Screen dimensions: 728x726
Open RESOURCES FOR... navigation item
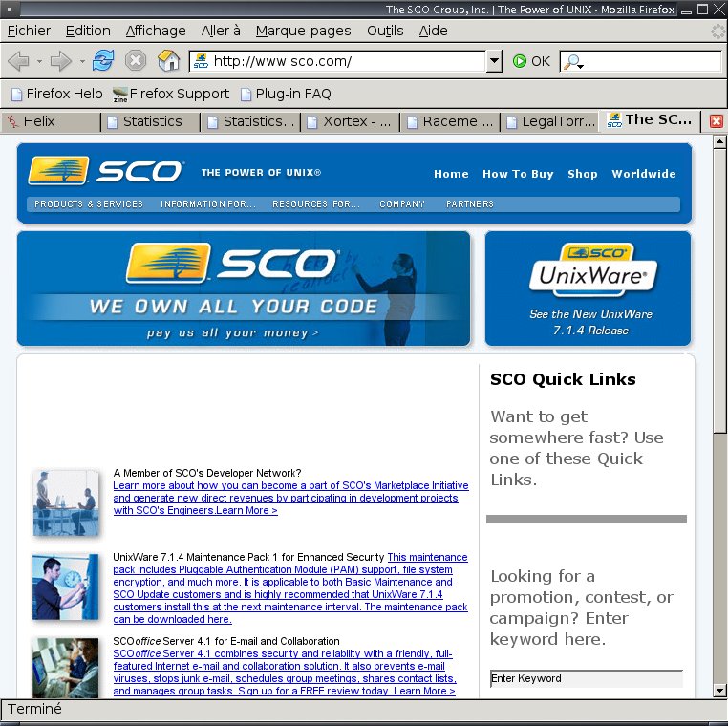(x=315, y=204)
